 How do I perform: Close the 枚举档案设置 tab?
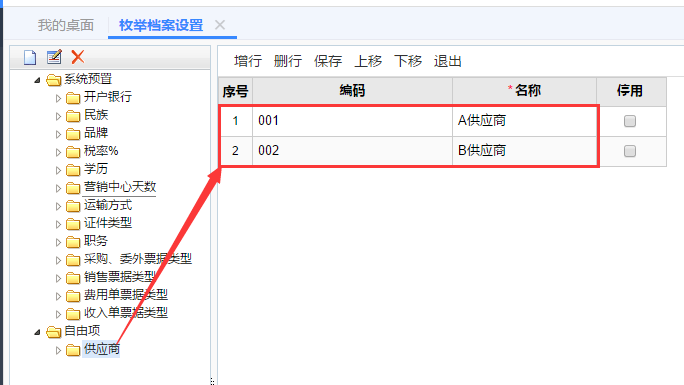(220, 25)
